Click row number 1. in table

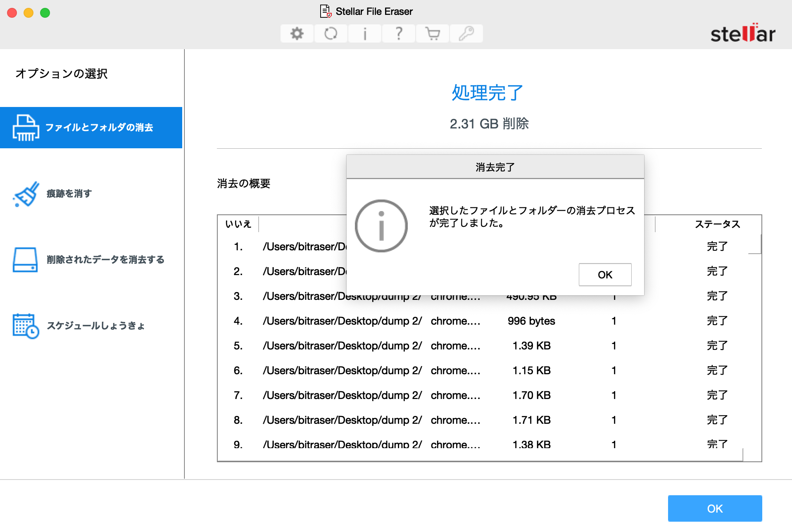238,247
